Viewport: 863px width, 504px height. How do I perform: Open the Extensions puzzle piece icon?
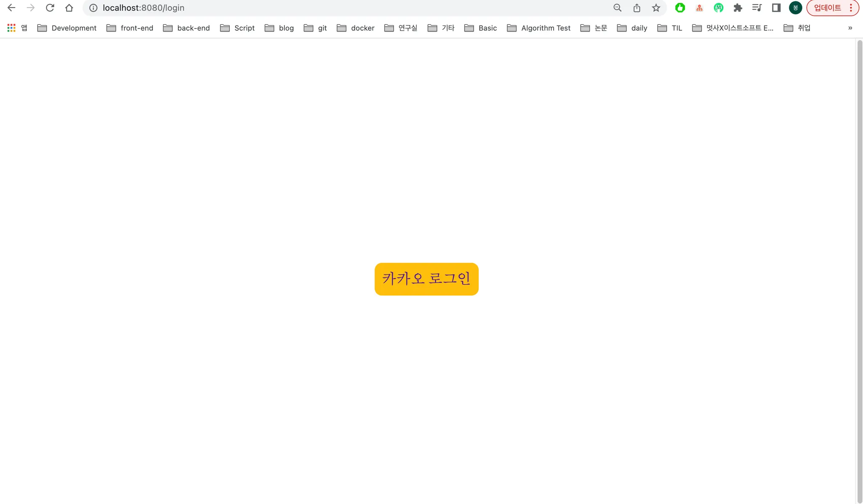(737, 8)
